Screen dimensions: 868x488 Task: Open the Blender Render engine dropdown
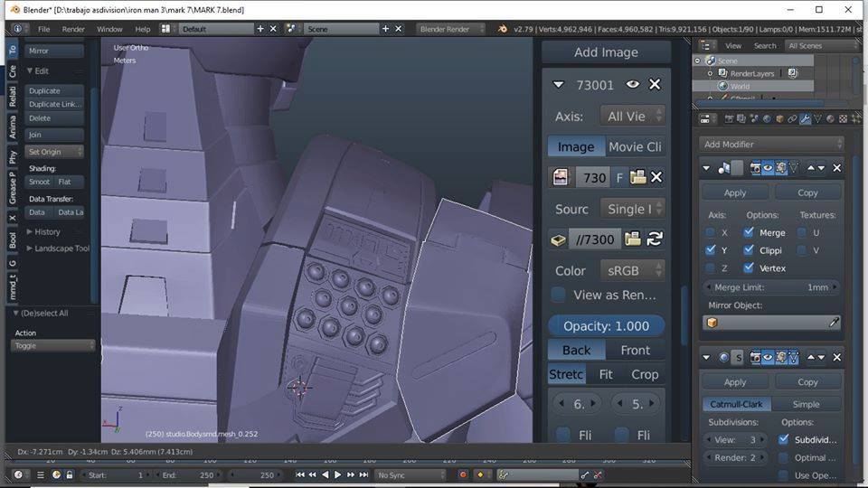pyautogui.click(x=450, y=29)
